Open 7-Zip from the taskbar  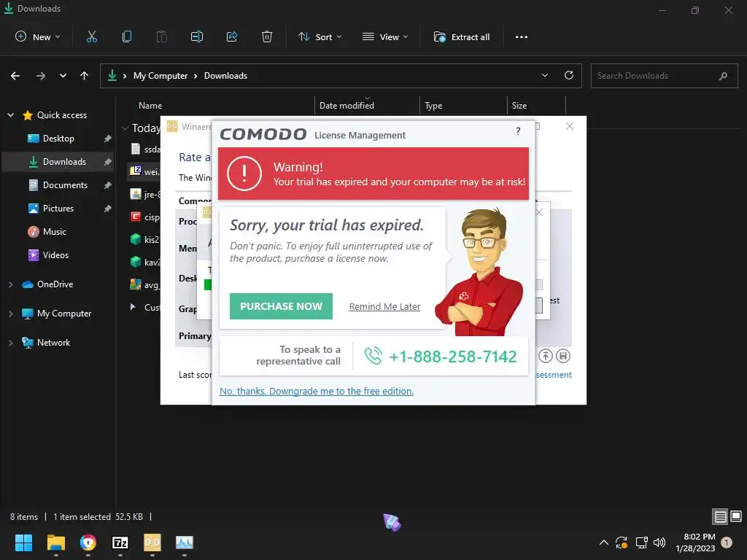[x=120, y=542]
